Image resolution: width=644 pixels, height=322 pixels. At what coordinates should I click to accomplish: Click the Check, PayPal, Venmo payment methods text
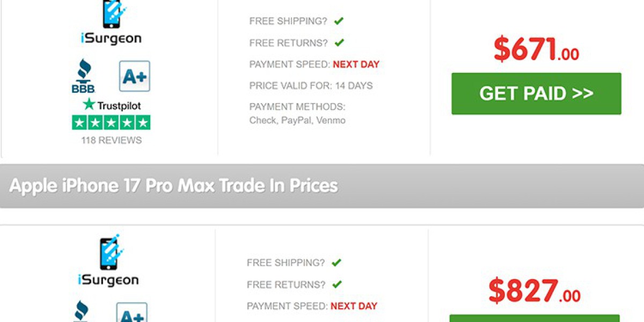(x=297, y=120)
